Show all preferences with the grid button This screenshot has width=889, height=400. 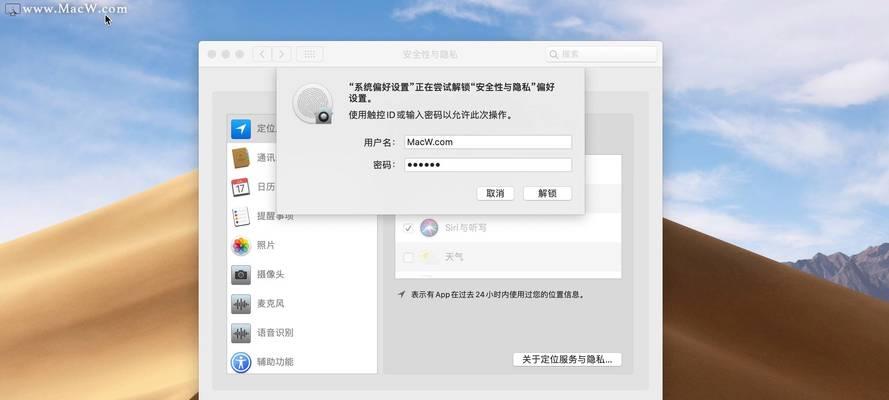tap(310, 54)
